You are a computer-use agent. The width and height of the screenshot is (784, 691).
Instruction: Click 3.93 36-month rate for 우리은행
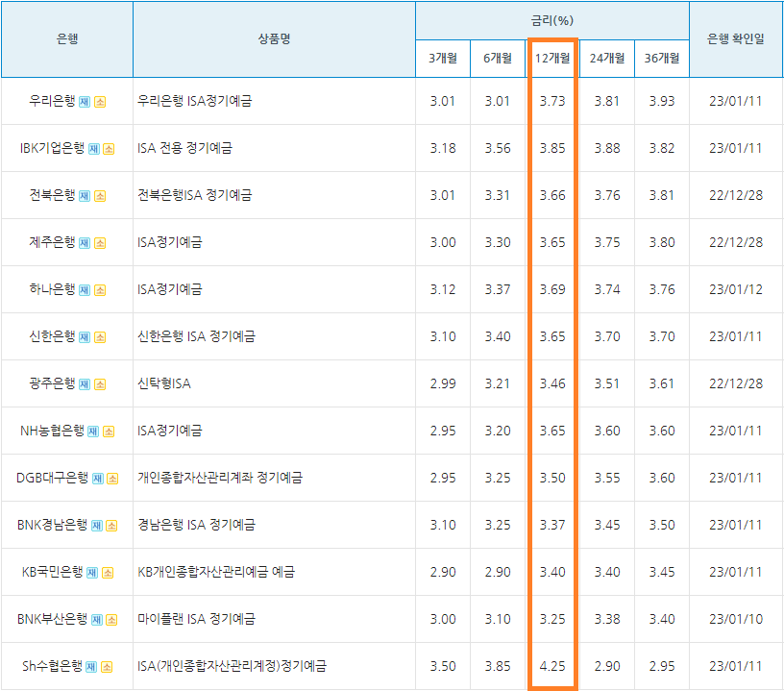pyautogui.click(x=661, y=102)
